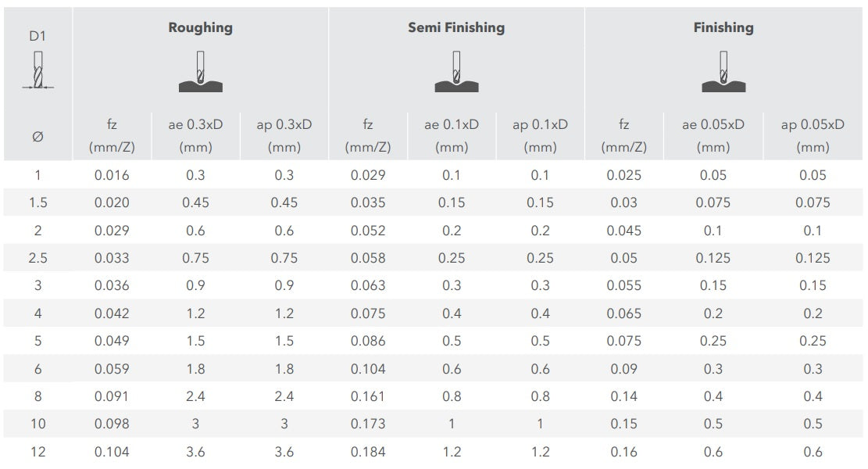Click the ap 0.1xD column header
This screenshot has width=868, height=469.
[540, 135]
